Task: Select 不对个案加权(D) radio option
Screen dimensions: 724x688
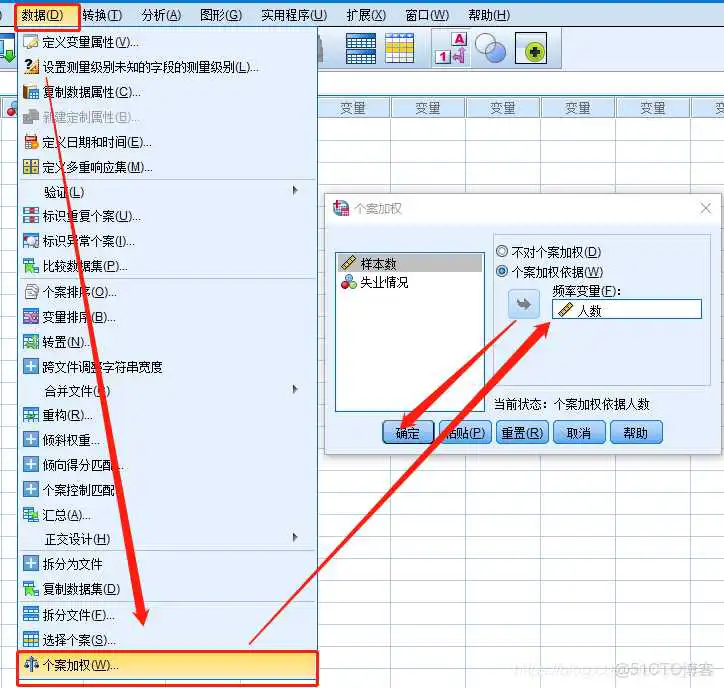Action: pyautogui.click(x=549, y=252)
